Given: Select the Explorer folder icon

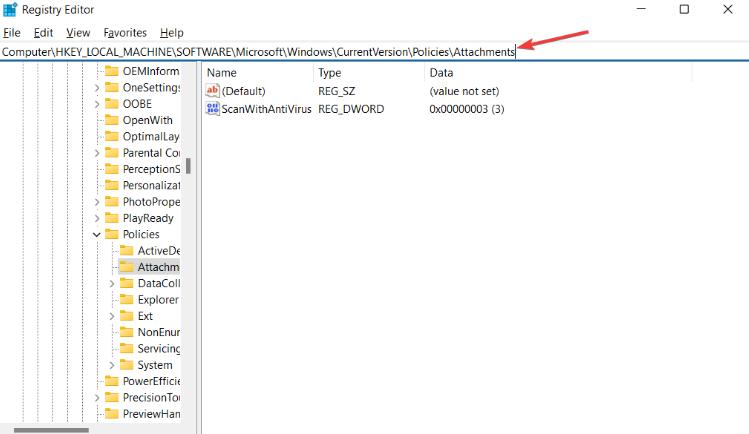Looking at the screenshot, I should tap(127, 299).
